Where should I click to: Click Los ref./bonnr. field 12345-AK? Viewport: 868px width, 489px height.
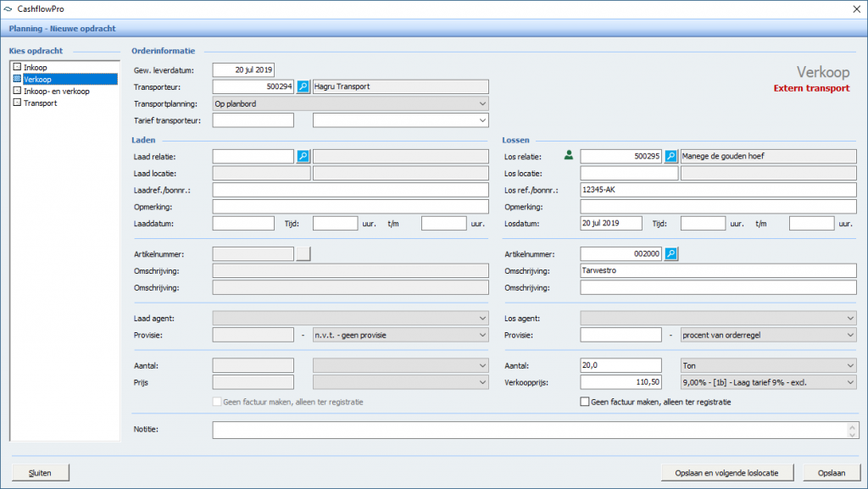[718, 190]
